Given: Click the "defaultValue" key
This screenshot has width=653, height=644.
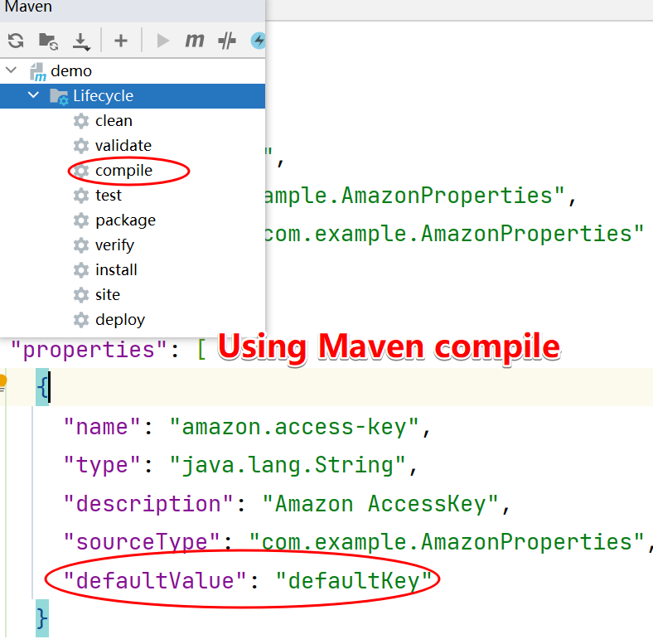Looking at the screenshot, I should point(155,581).
